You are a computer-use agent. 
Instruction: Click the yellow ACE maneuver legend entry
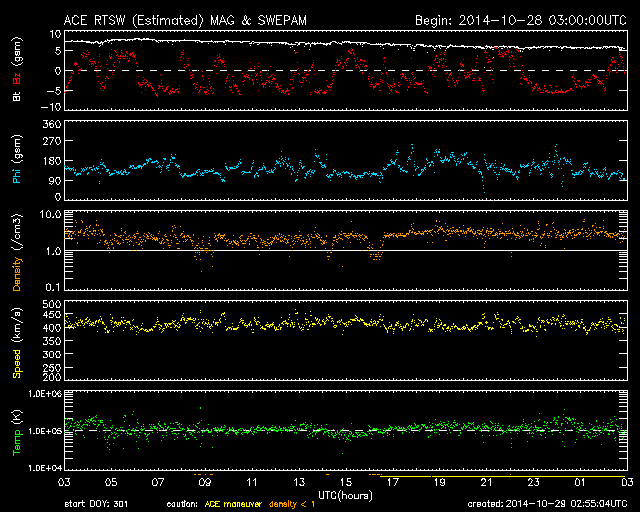231,503
